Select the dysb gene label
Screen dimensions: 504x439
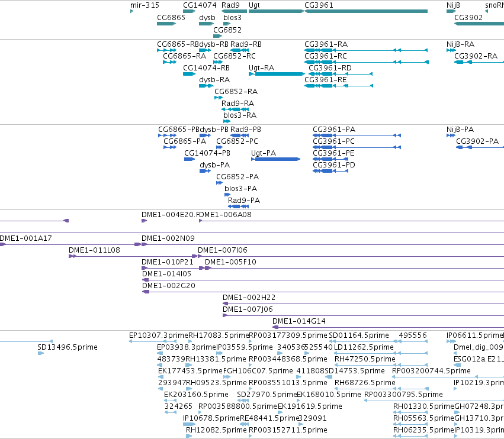coord(207,17)
